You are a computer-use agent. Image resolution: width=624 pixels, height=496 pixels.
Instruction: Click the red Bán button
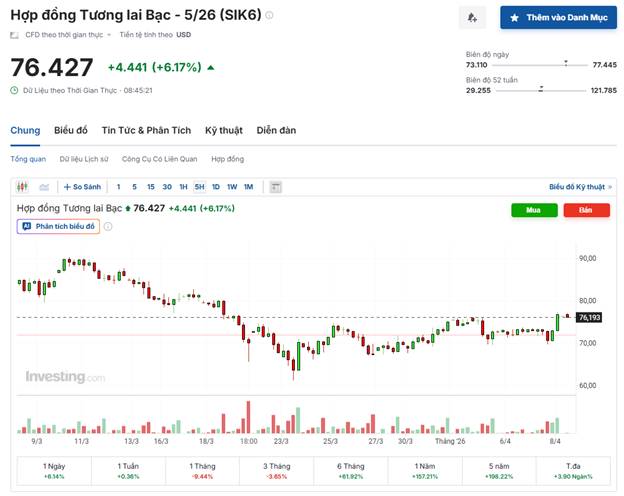(x=587, y=210)
